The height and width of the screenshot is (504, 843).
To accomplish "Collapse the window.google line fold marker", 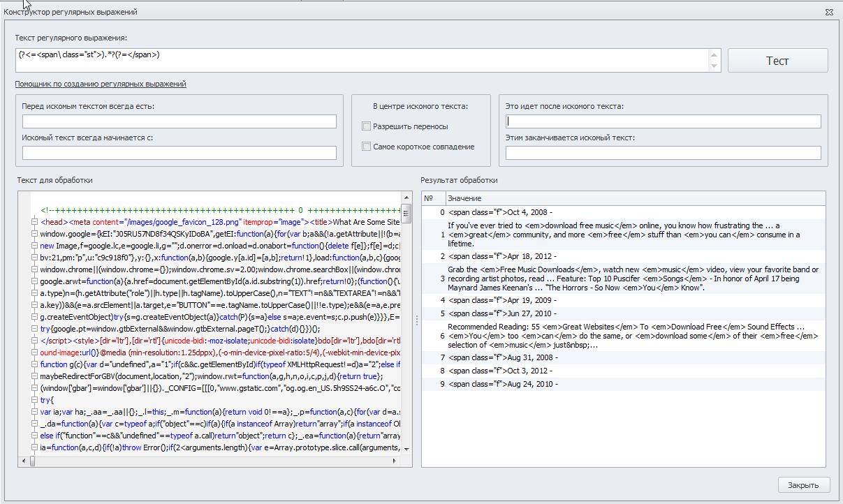I will (x=34, y=234).
